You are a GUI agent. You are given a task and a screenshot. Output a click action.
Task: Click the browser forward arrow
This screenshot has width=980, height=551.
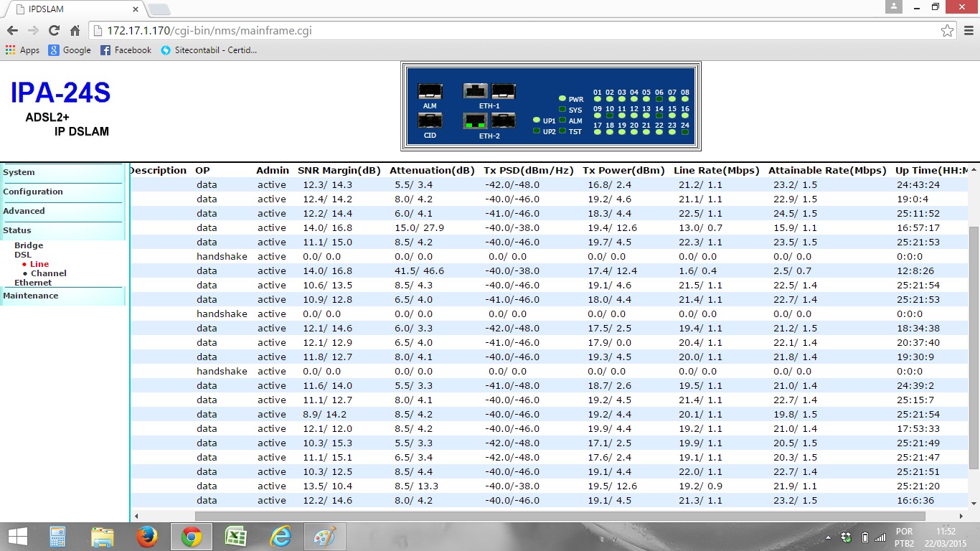click(x=33, y=31)
